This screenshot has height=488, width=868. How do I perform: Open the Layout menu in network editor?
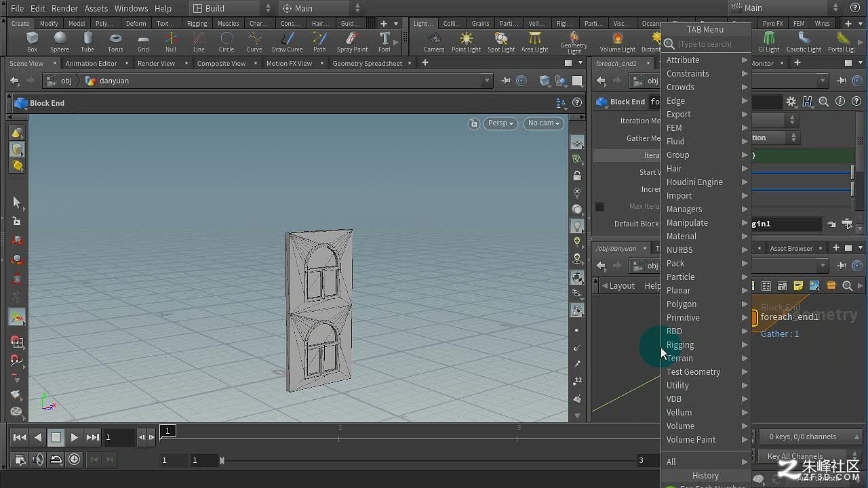pyautogui.click(x=622, y=285)
